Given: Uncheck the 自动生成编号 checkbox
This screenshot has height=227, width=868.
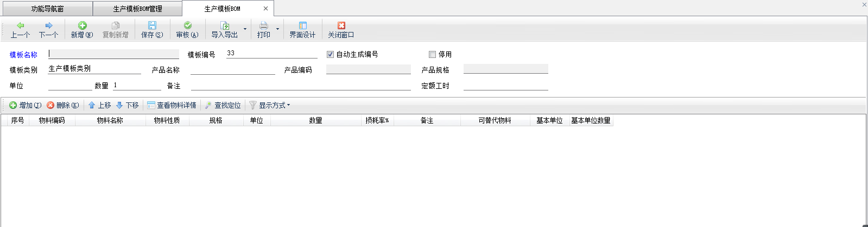Looking at the screenshot, I should [330, 54].
